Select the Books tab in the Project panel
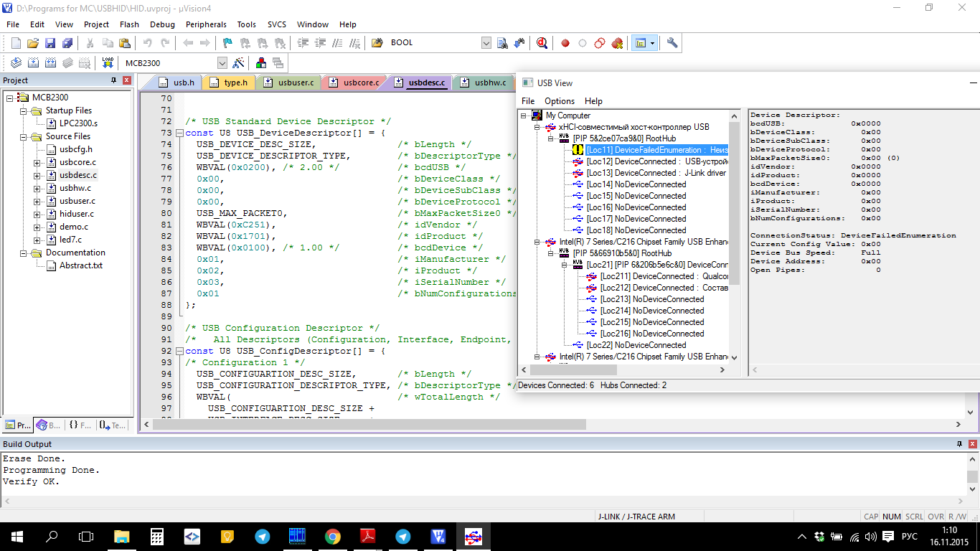The width and height of the screenshot is (980, 551). coord(49,425)
